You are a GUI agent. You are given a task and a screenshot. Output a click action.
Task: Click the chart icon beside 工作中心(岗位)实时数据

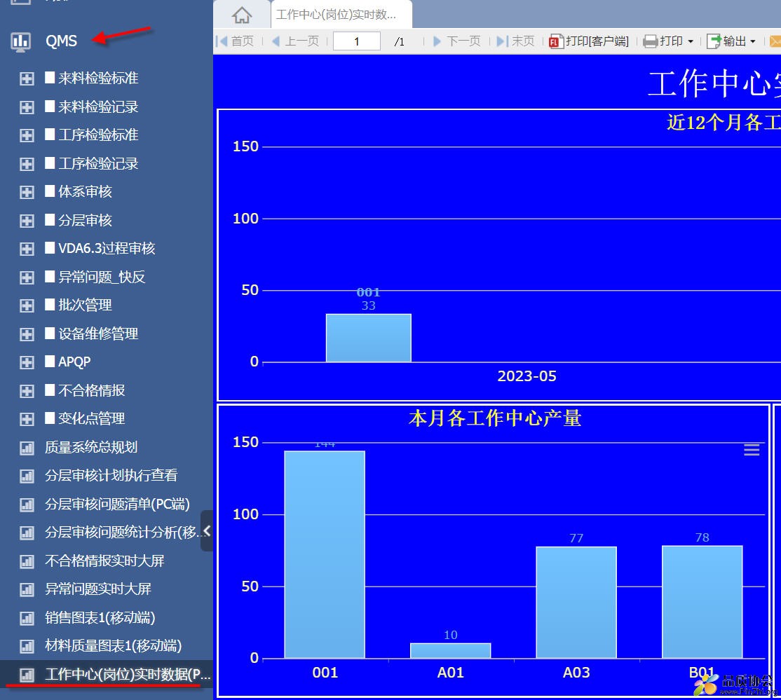(27, 675)
